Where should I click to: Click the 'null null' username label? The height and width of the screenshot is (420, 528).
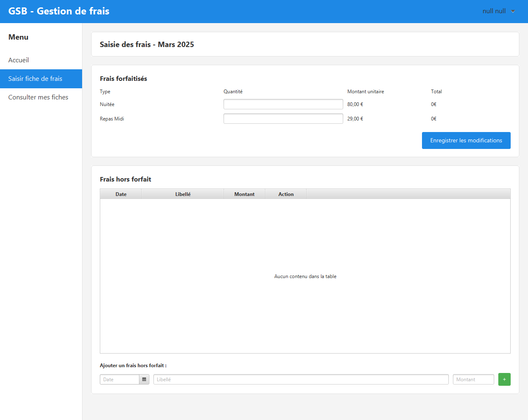494,11
